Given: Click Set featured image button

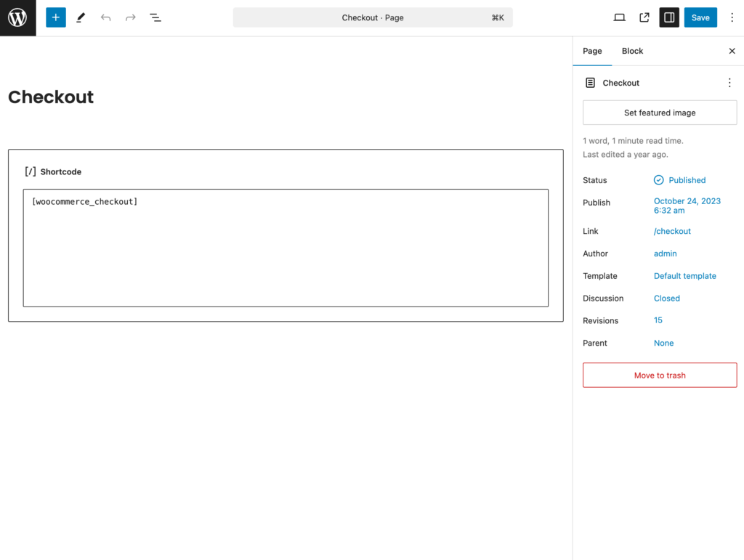Looking at the screenshot, I should [660, 113].
